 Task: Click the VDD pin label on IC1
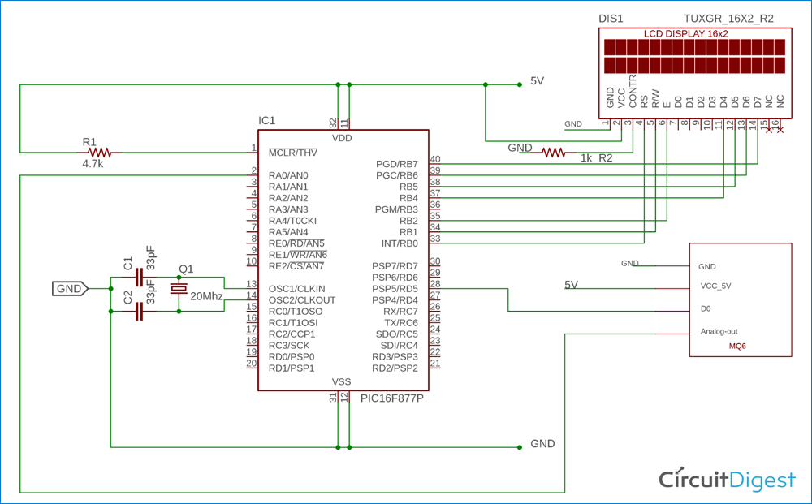click(342, 137)
